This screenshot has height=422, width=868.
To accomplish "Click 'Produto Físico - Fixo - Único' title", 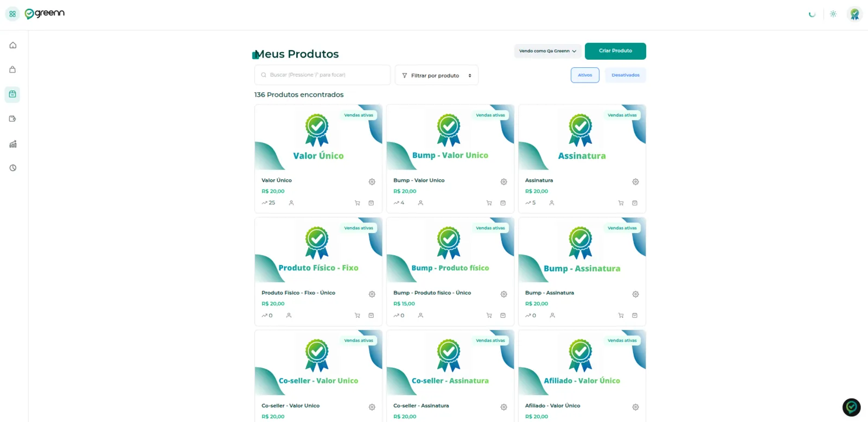I will click(298, 293).
